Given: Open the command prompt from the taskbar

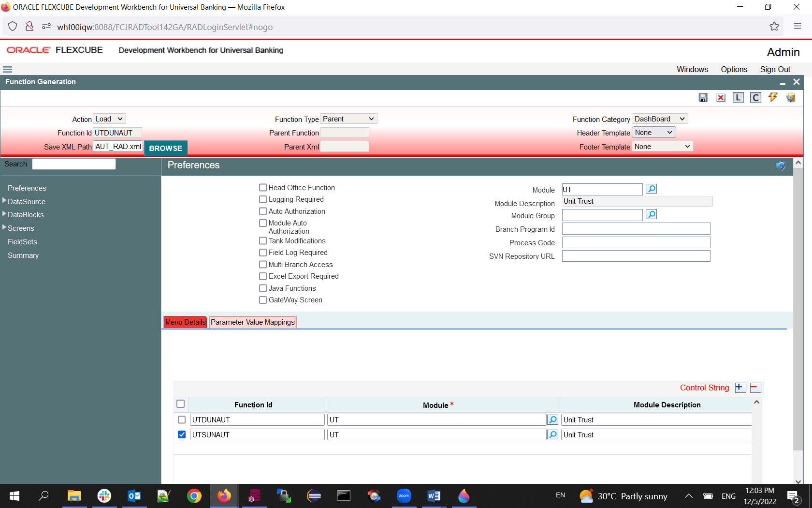Looking at the screenshot, I should point(344,496).
